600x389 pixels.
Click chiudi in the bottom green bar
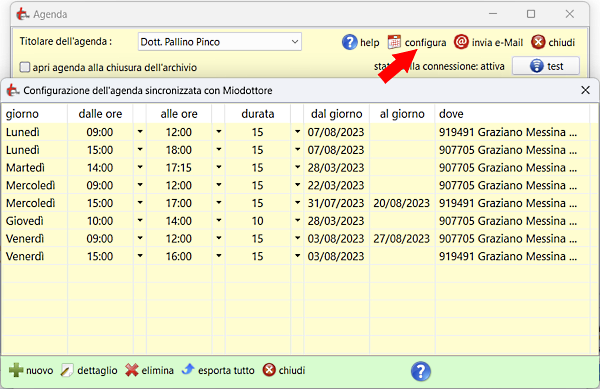(x=284, y=370)
